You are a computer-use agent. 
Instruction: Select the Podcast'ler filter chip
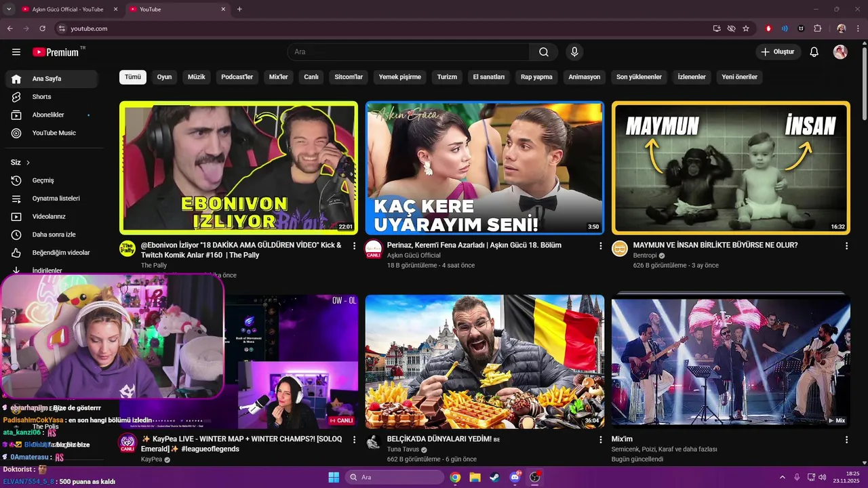[x=237, y=77]
